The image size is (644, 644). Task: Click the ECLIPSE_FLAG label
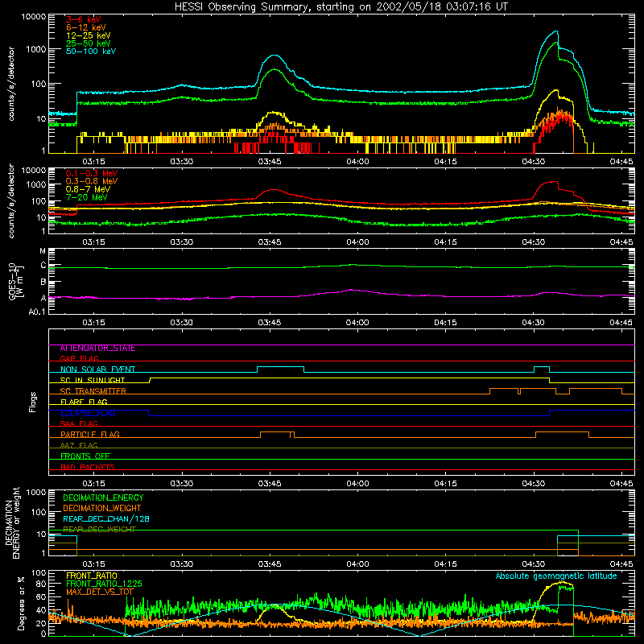coord(88,413)
